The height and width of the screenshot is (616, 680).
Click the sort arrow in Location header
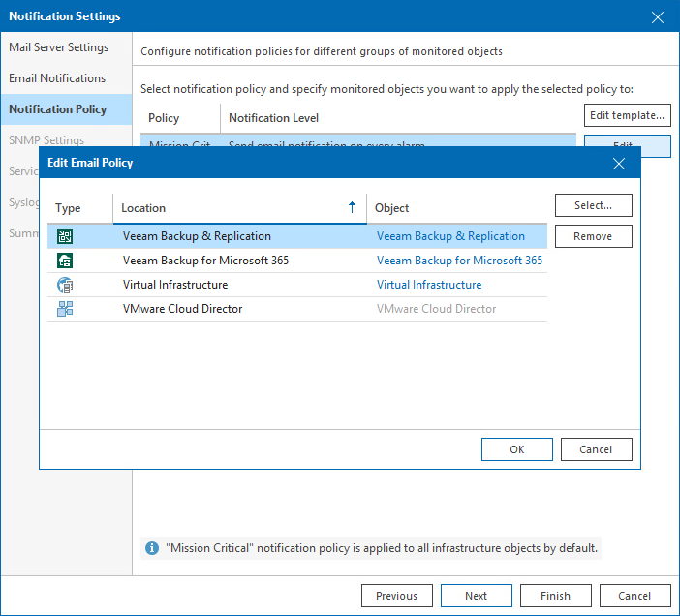(x=353, y=207)
